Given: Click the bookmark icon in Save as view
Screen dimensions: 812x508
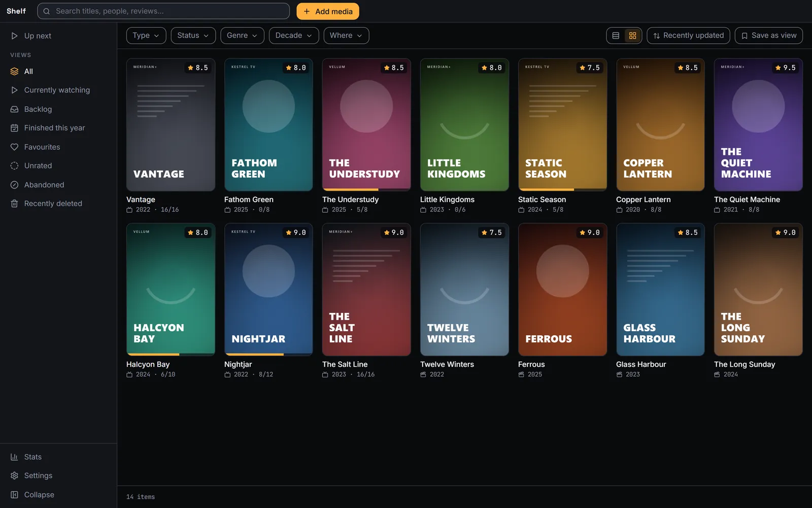Looking at the screenshot, I should point(745,36).
